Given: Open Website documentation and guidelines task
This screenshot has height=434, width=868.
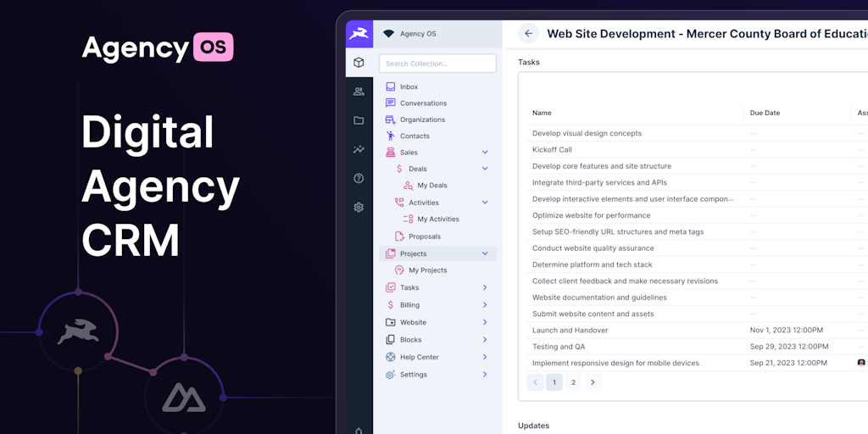Looking at the screenshot, I should click(x=599, y=298).
